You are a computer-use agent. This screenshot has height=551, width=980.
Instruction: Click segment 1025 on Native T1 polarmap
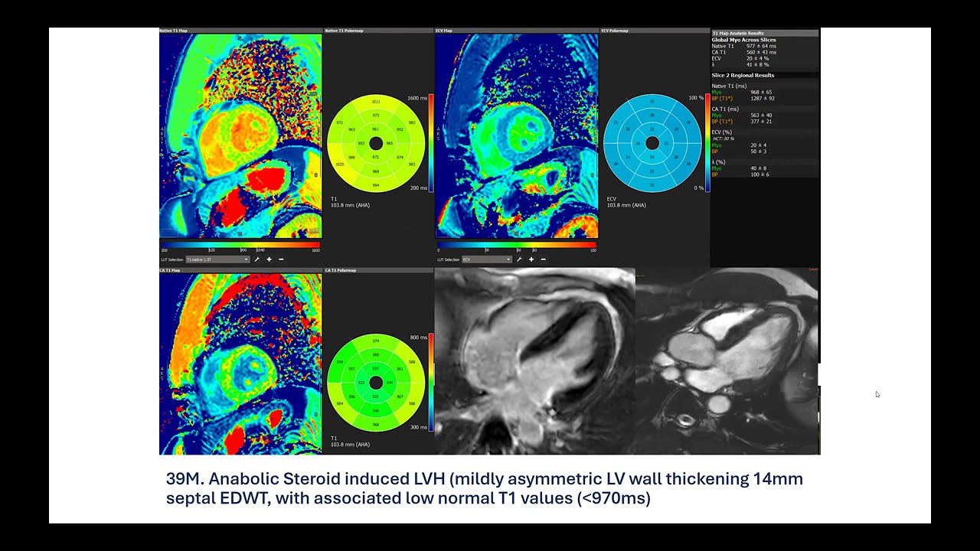click(x=340, y=164)
